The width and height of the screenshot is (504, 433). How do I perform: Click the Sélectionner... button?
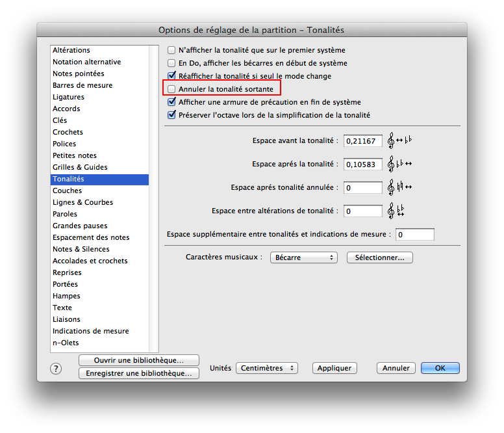tap(380, 257)
